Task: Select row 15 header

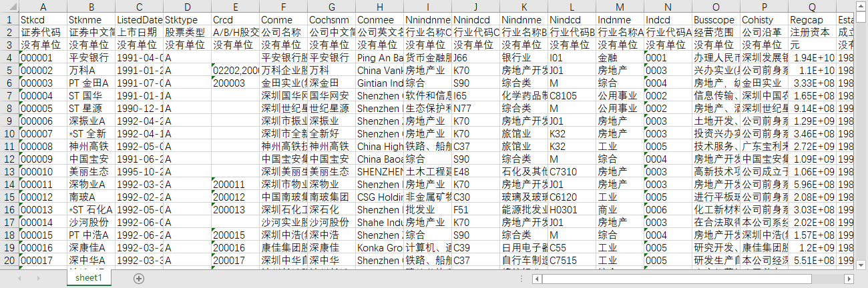Action: click(x=9, y=197)
